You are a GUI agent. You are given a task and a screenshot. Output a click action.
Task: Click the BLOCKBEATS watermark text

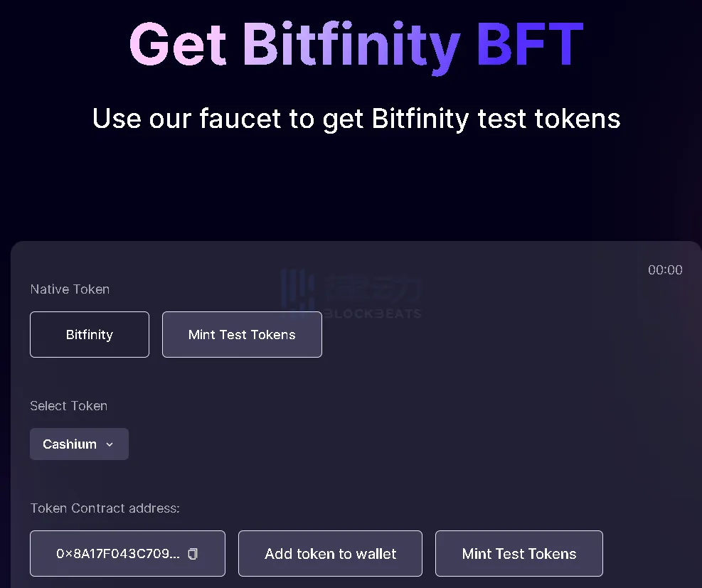[x=372, y=314]
